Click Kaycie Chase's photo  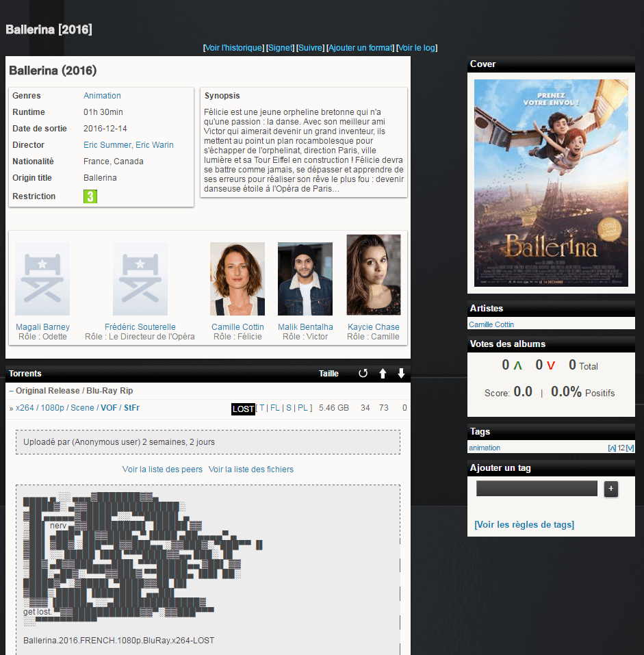click(374, 274)
